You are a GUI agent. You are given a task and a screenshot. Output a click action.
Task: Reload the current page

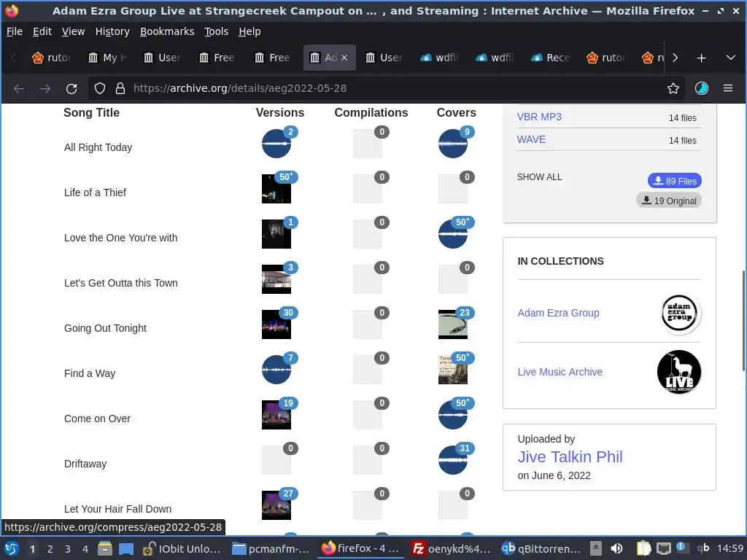tap(71, 88)
